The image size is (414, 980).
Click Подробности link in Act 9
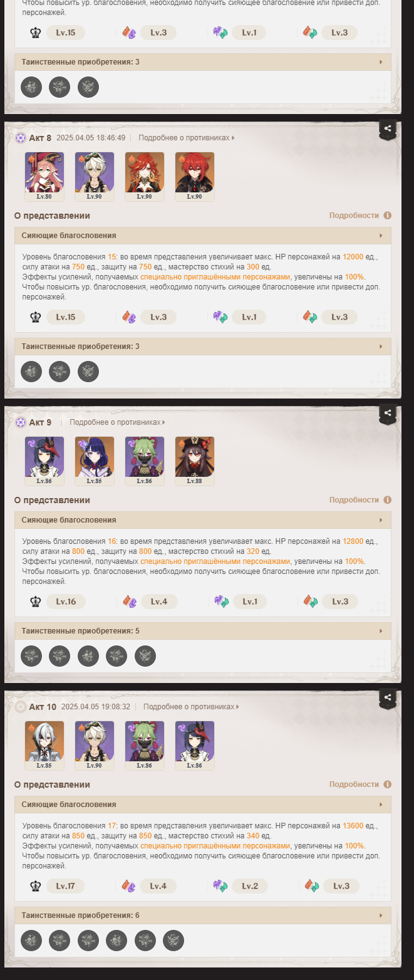(x=354, y=500)
